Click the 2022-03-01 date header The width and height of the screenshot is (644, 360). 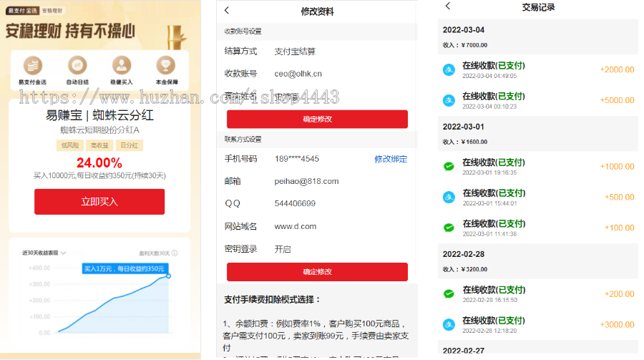pos(463,127)
